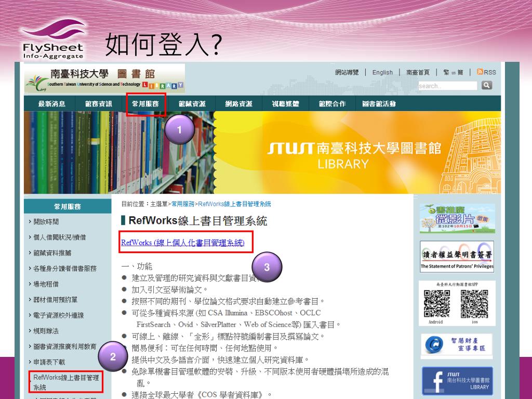The width and height of the screenshot is (532, 399).
Task: Open 各種身分讀者借書服務 in sidebar
Action: tap(64, 269)
